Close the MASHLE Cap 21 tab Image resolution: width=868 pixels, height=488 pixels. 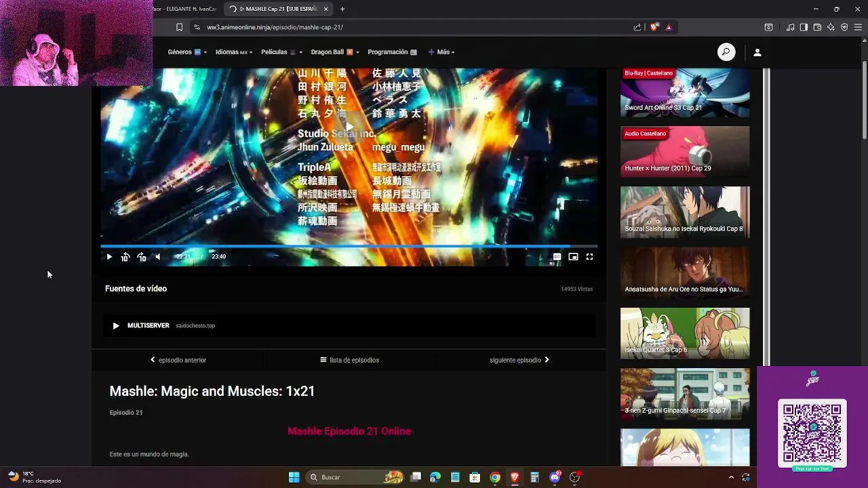point(325,9)
